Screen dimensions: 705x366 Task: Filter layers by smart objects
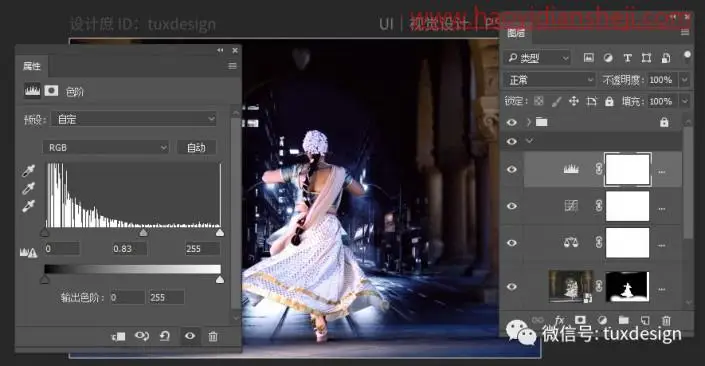point(666,58)
